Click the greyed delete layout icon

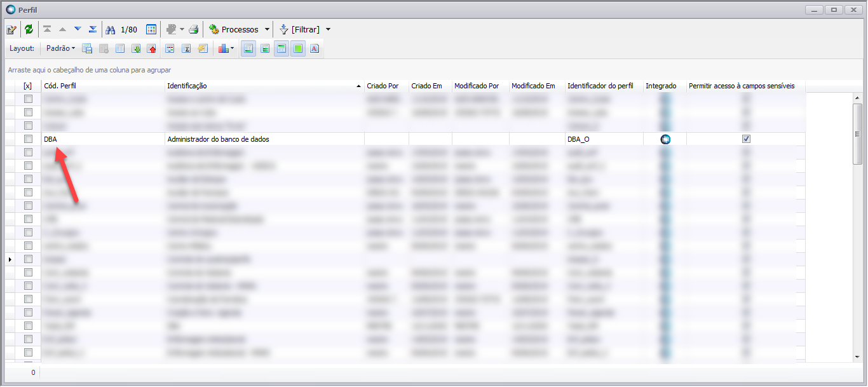click(104, 48)
